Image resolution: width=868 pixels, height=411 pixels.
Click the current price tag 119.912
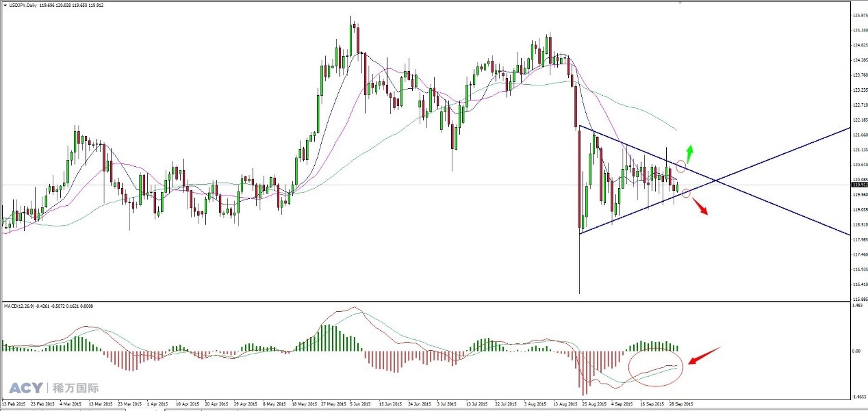point(859,184)
